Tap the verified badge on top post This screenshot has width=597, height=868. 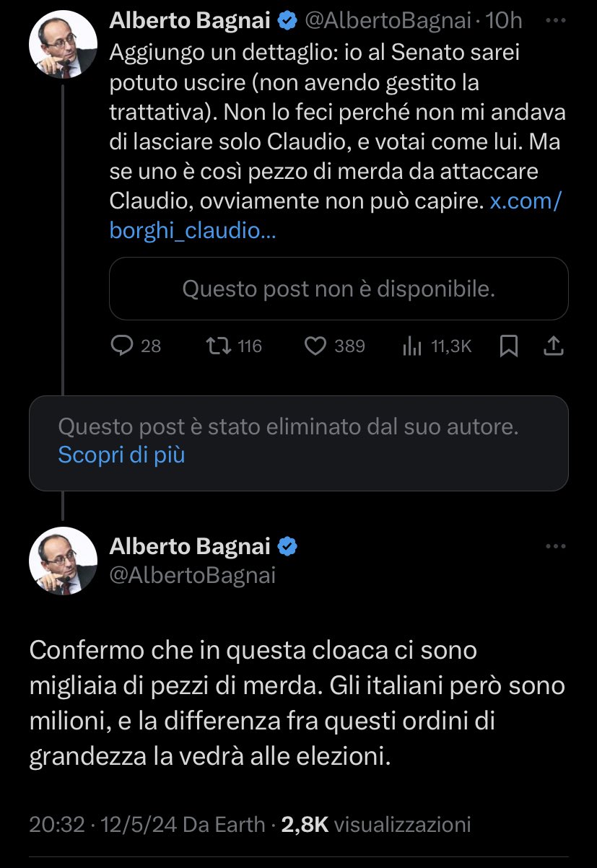(287, 22)
